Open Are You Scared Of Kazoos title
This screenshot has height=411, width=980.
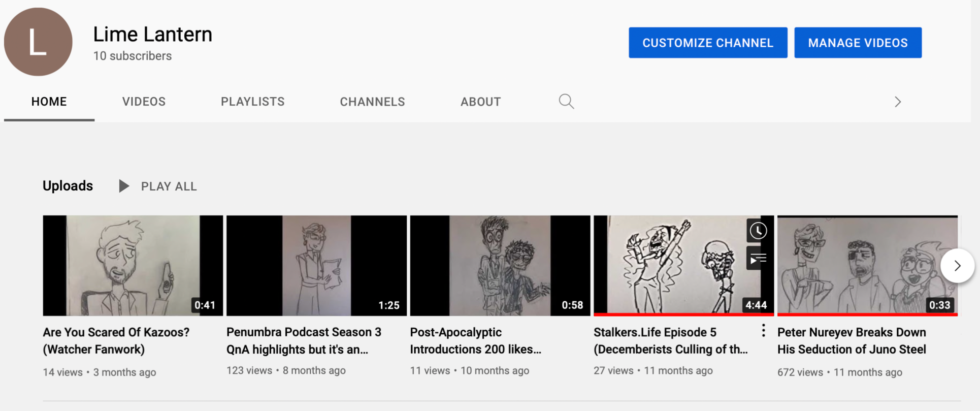[x=116, y=340]
